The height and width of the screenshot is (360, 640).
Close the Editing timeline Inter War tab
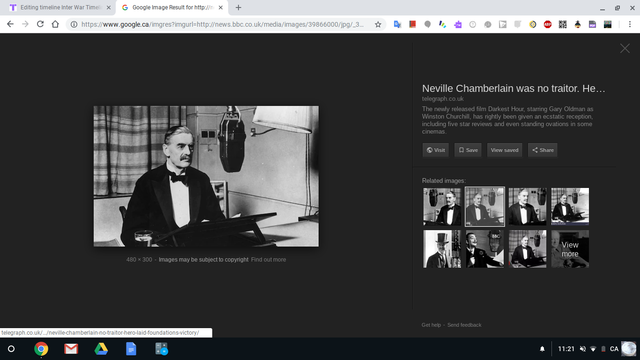(109, 7)
